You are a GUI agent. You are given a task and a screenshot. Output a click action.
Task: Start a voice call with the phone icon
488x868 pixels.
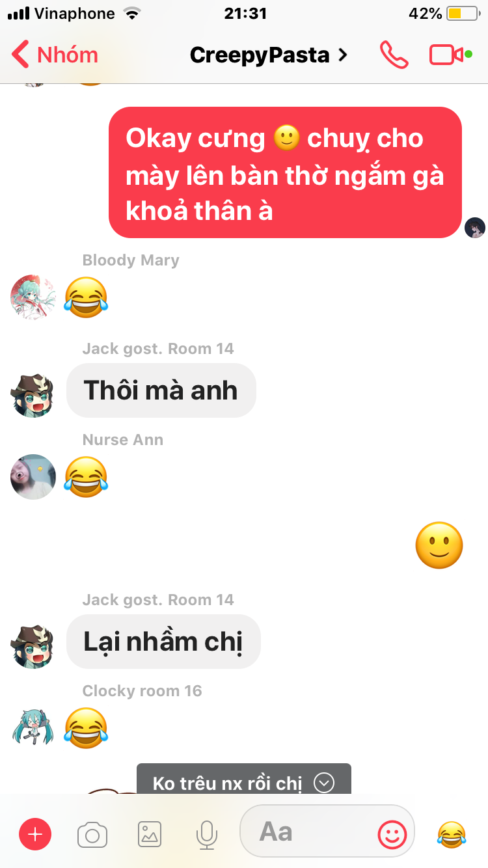(x=394, y=55)
